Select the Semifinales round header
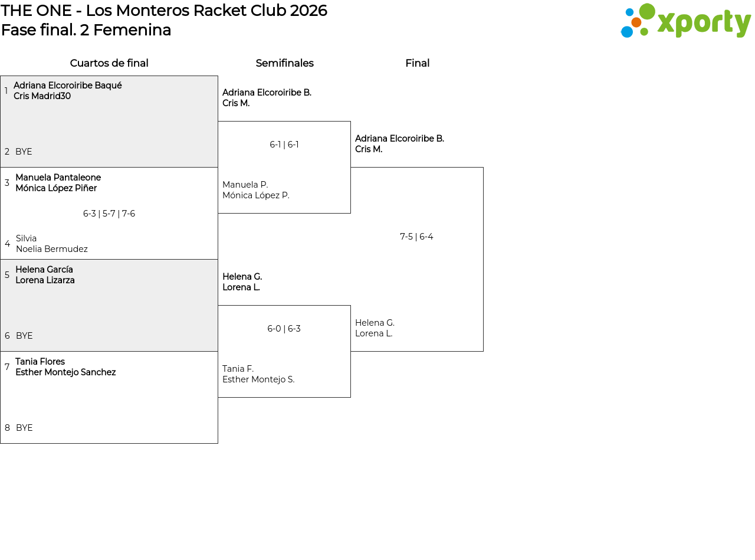This screenshot has width=755, height=560. point(284,63)
